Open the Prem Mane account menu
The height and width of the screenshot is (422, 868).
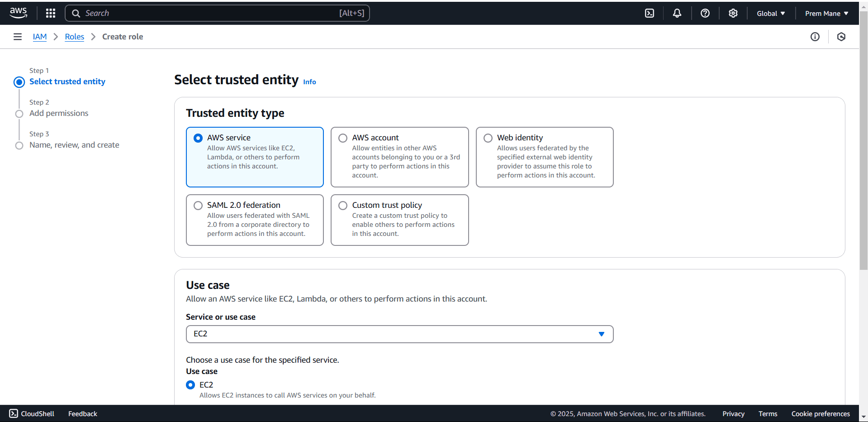click(x=826, y=13)
